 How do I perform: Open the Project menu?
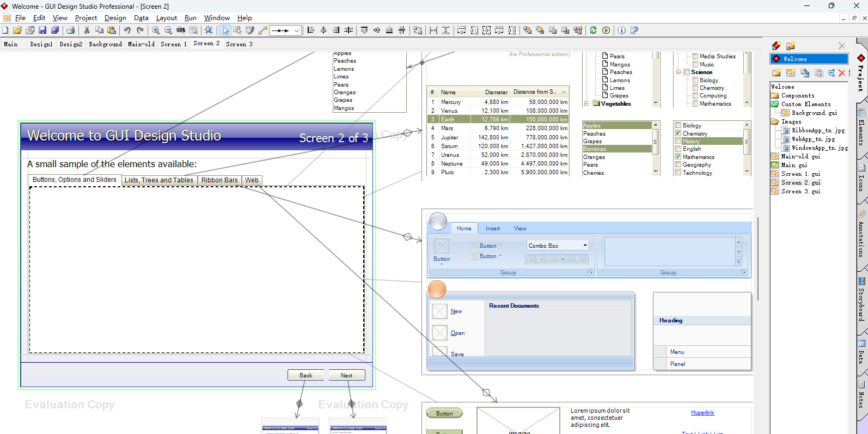(86, 18)
